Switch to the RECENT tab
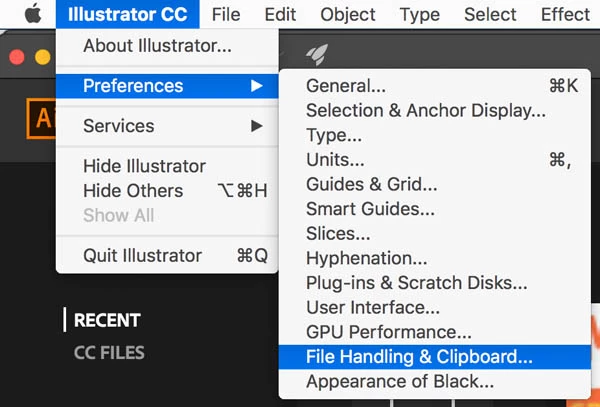 coord(107,320)
